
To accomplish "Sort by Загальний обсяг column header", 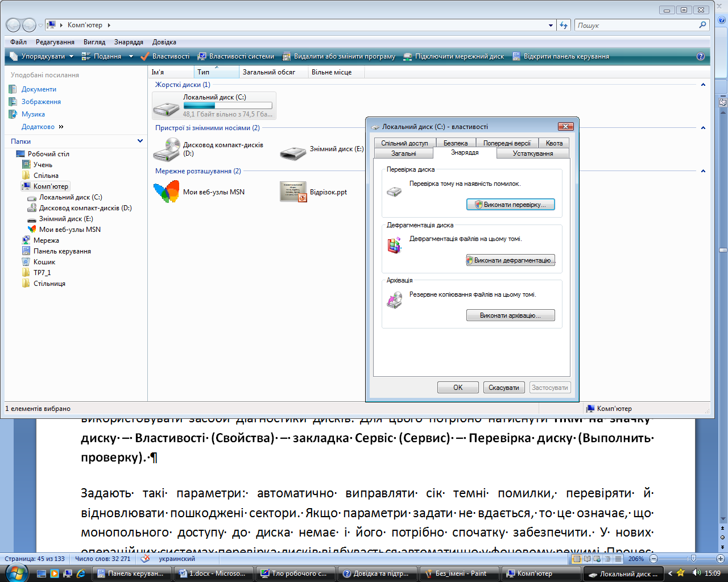I will [x=274, y=72].
